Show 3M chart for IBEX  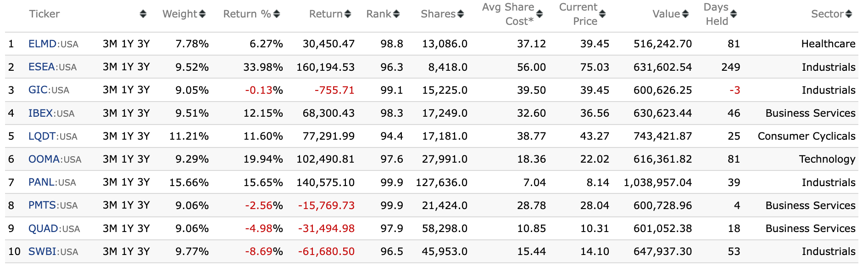110,113
